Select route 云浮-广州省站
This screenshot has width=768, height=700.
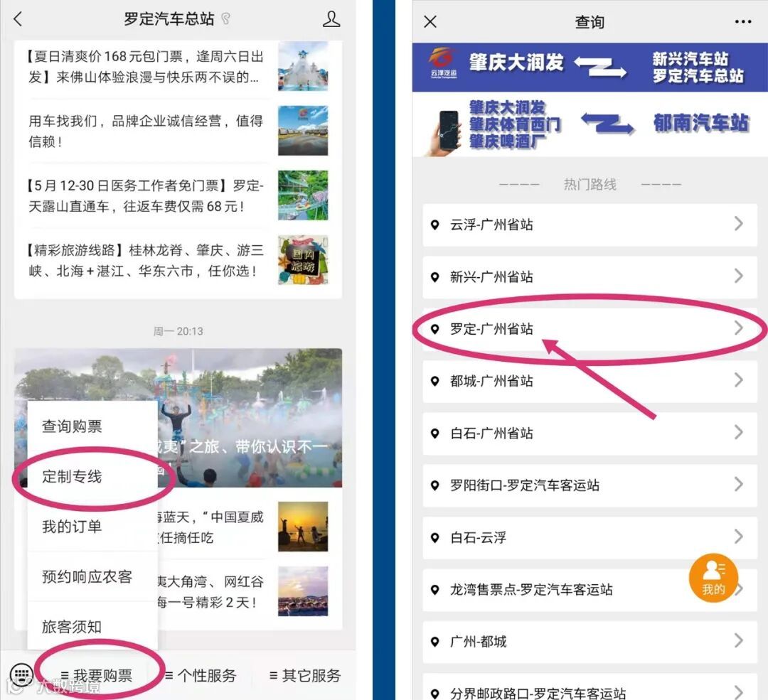click(x=590, y=225)
